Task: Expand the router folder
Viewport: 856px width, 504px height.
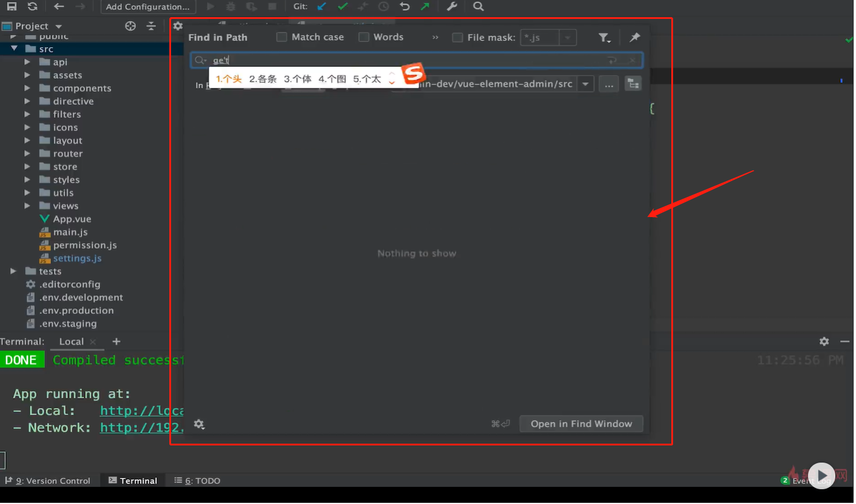Action: pyautogui.click(x=27, y=154)
